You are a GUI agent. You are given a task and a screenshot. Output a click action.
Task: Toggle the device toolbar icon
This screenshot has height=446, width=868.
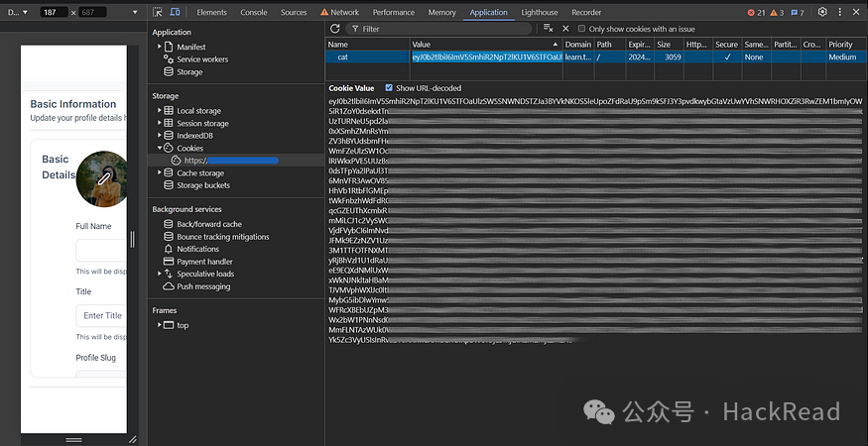click(x=175, y=12)
